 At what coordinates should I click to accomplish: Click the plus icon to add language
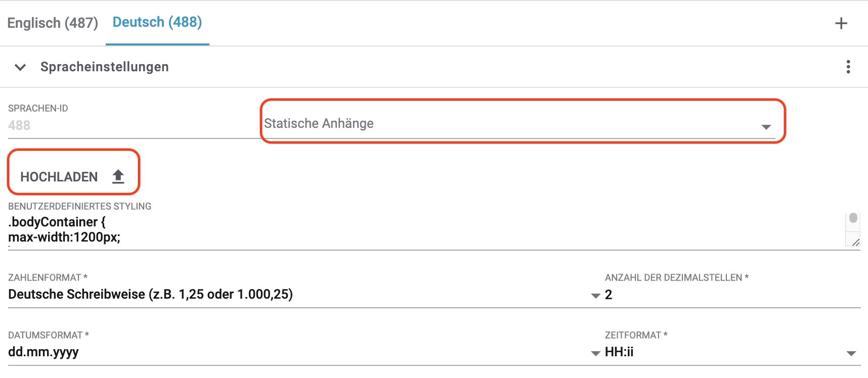point(841,23)
